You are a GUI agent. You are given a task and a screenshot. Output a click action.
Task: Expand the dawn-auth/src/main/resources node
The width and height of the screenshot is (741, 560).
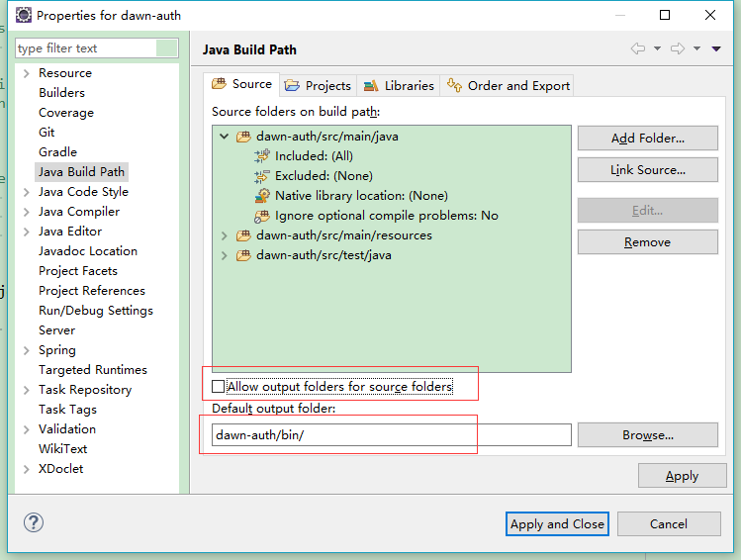(224, 235)
